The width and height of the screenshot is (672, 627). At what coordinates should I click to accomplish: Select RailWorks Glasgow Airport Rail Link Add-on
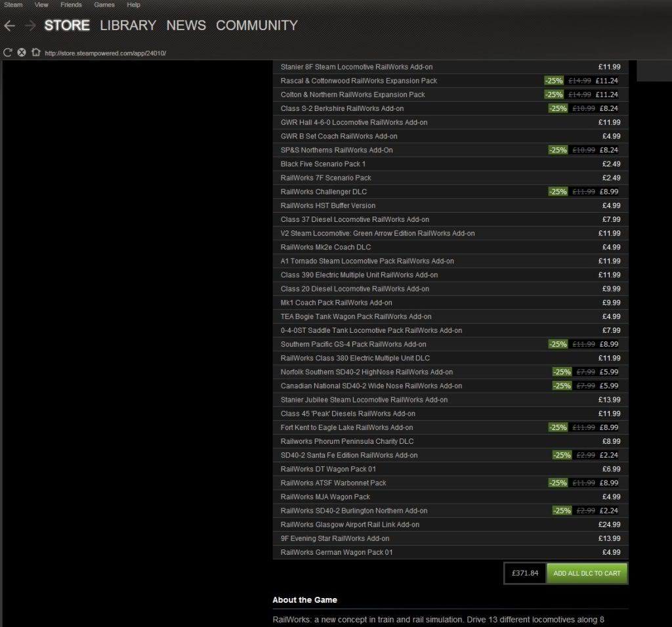(x=350, y=525)
